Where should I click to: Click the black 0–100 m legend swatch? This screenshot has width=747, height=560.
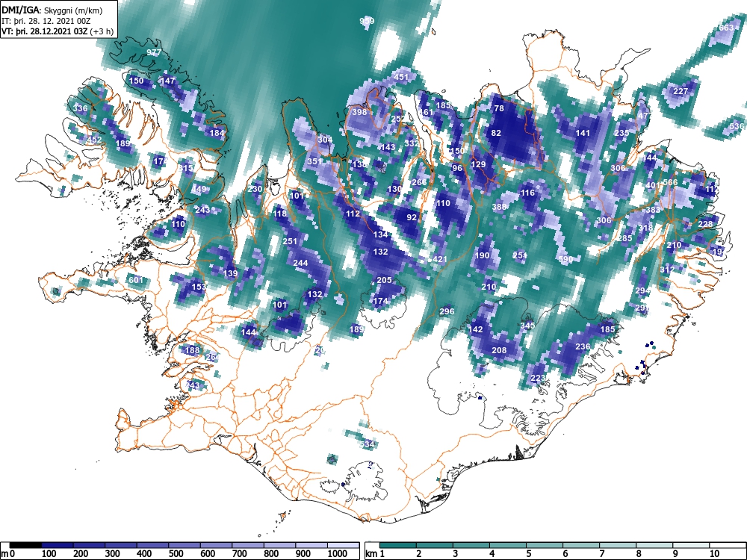(25, 545)
